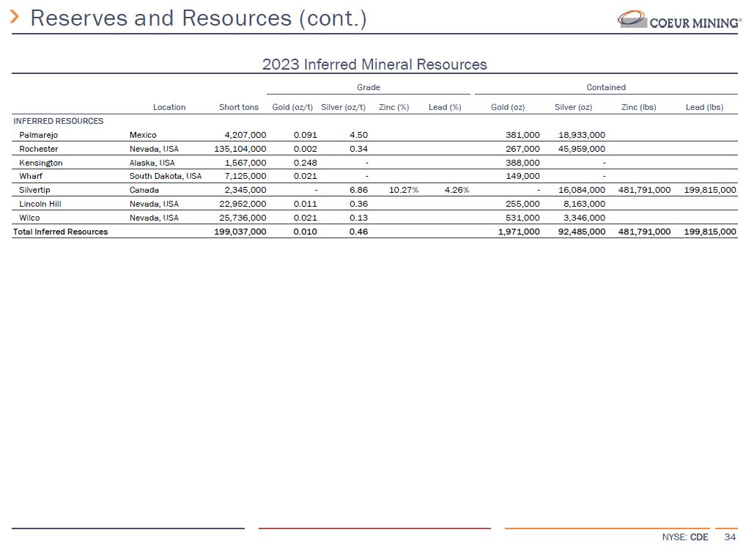The width and height of the screenshot is (754, 560).
Task: Click the 'Silvertip' row name
Action: click(x=34, y=190)
